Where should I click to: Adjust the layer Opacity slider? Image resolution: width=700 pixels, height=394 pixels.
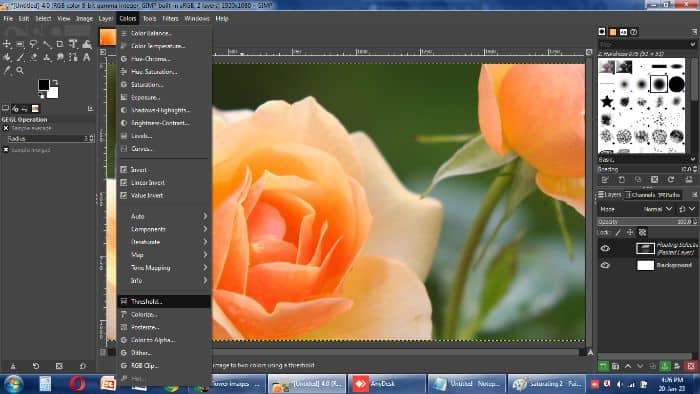coord(647,222)
